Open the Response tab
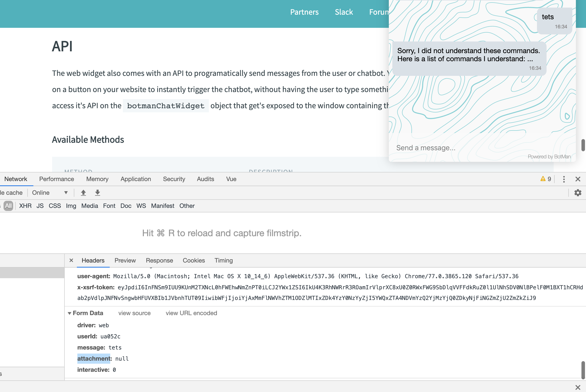The width and height of the screenshot is (586, 392). tap(159, 260)
